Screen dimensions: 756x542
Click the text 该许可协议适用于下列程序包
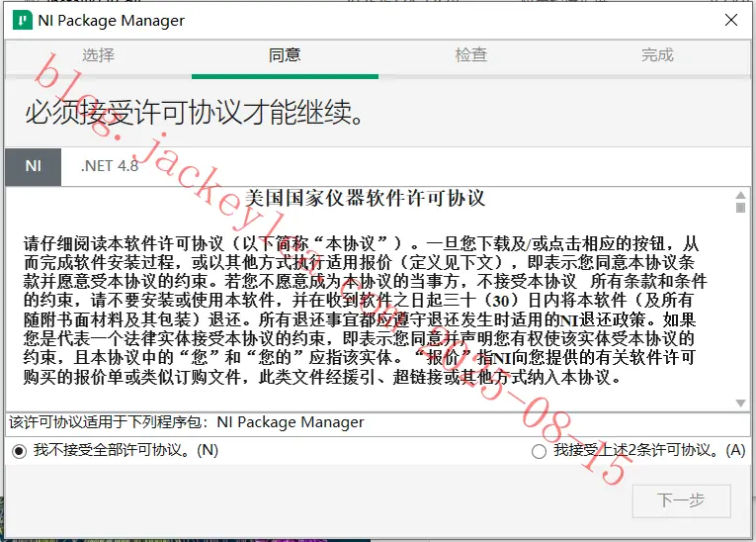click(105, 422)
